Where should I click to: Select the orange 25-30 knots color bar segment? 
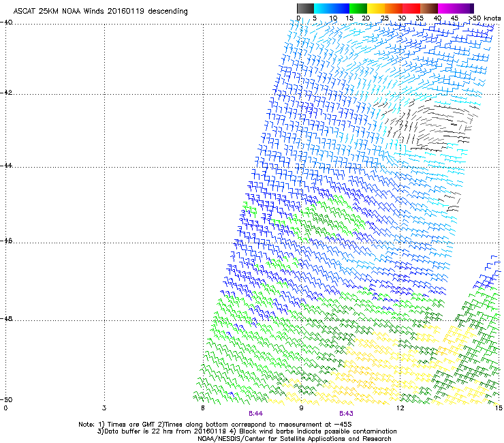tap(394, 8)
